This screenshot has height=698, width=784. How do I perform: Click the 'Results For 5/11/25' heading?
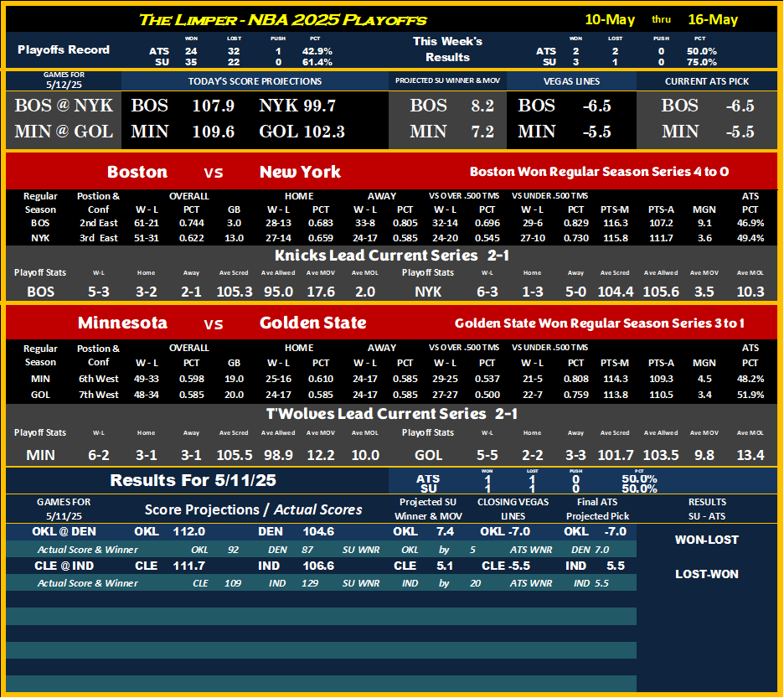(x=193, y=480)
